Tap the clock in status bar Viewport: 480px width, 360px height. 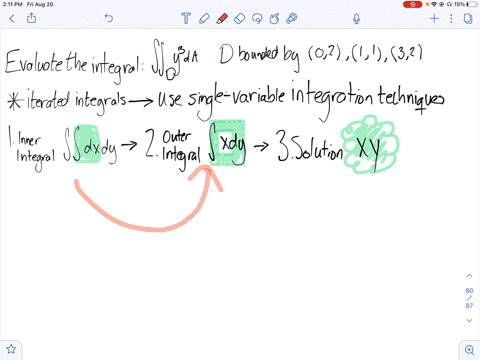click(12, 4)
